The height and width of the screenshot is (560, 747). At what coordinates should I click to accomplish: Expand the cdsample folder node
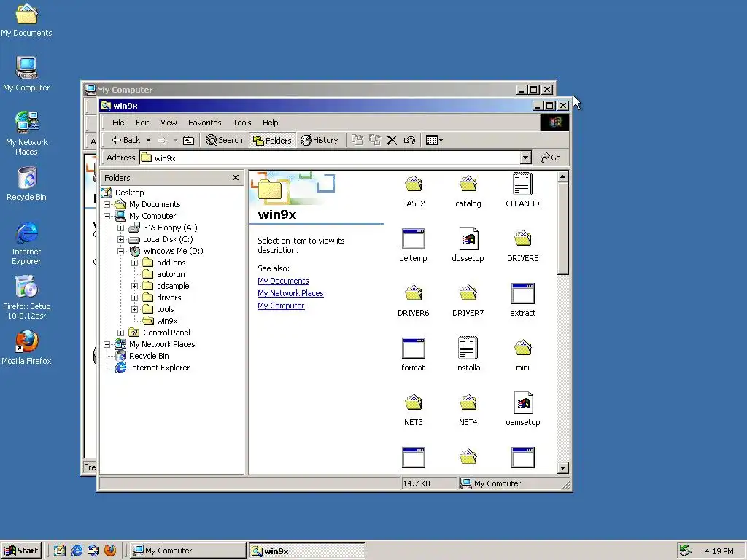pyautogui.click(x=134, y=286)
